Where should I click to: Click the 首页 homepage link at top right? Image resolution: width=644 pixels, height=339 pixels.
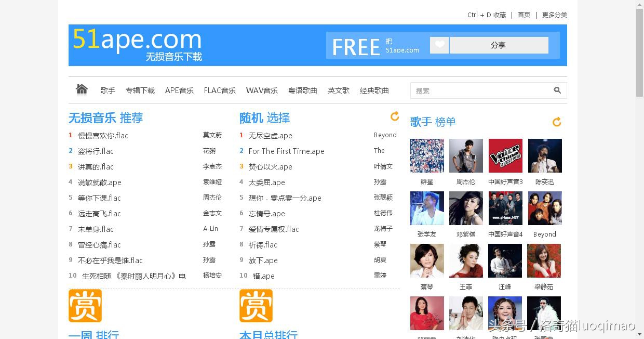click(524, 15)
